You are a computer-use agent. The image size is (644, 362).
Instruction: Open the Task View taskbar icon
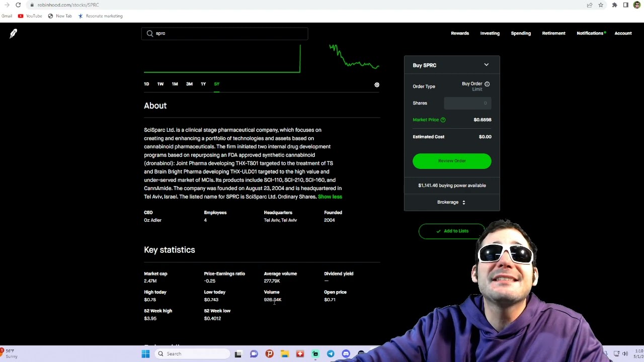pos(238,354)
